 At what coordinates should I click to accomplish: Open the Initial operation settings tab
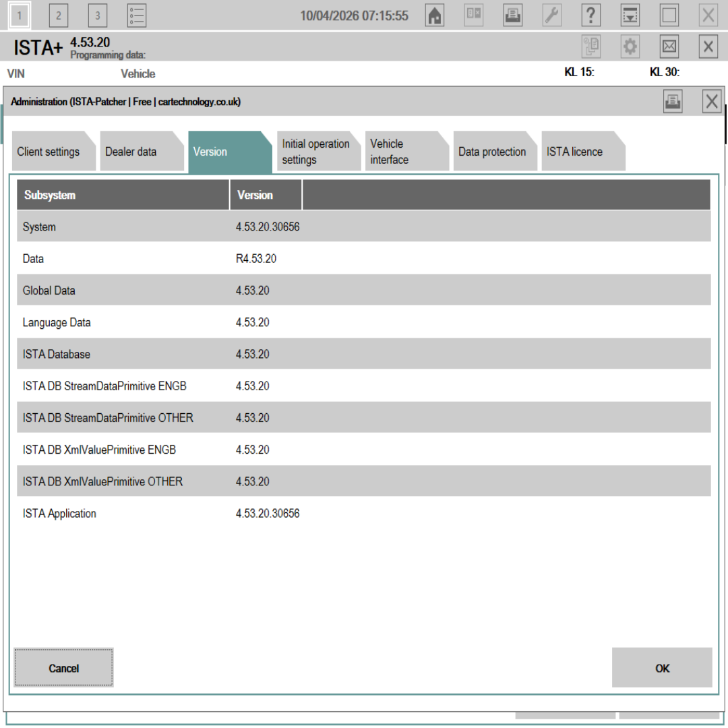point(318,152)
